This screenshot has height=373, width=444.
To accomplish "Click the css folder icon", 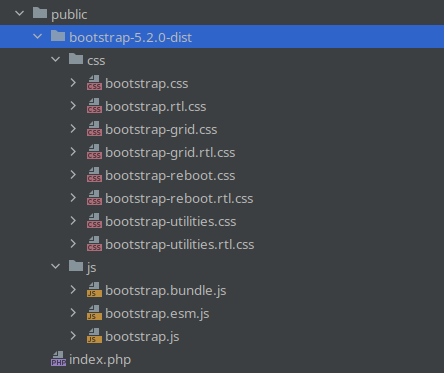I will tap(76, 59).
